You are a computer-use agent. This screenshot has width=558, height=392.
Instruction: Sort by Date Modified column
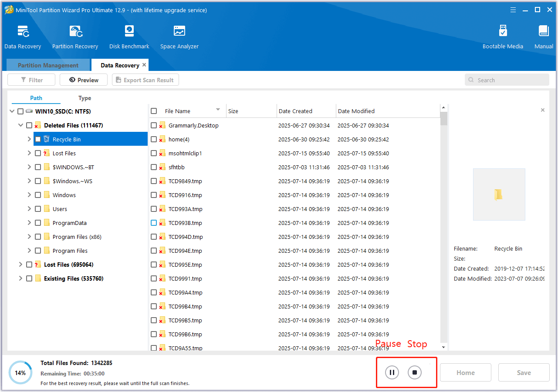coord(388,111)
